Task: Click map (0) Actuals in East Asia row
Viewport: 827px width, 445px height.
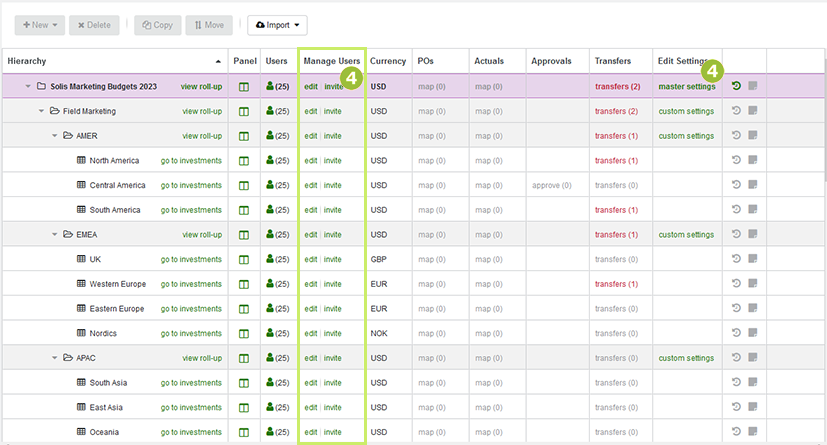Action: coord(488,407)
